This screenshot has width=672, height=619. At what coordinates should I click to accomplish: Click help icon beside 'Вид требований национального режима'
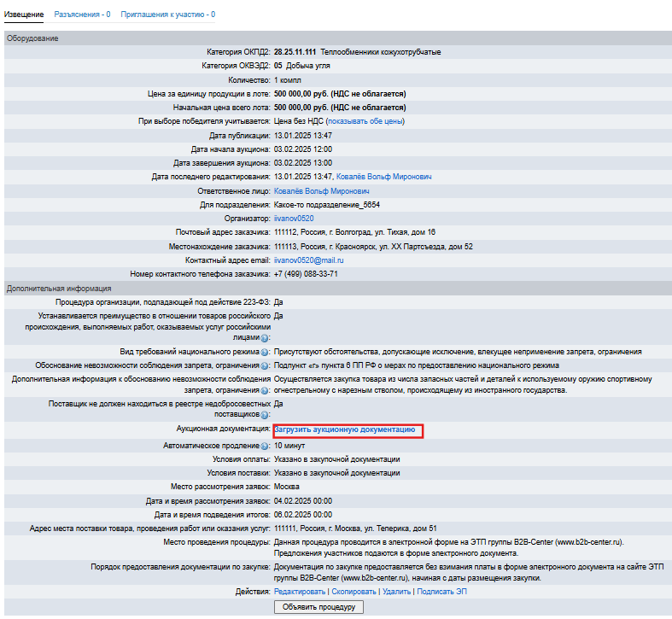(x=265, y=352)
